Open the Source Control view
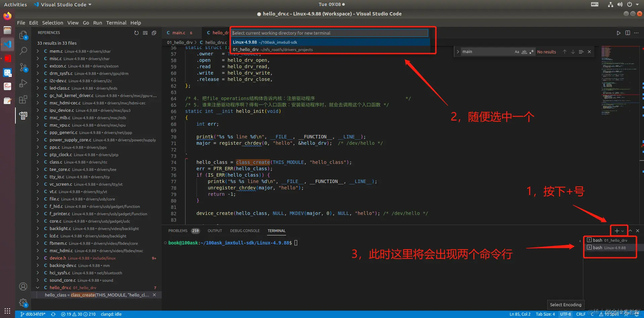 coord(23,67)
